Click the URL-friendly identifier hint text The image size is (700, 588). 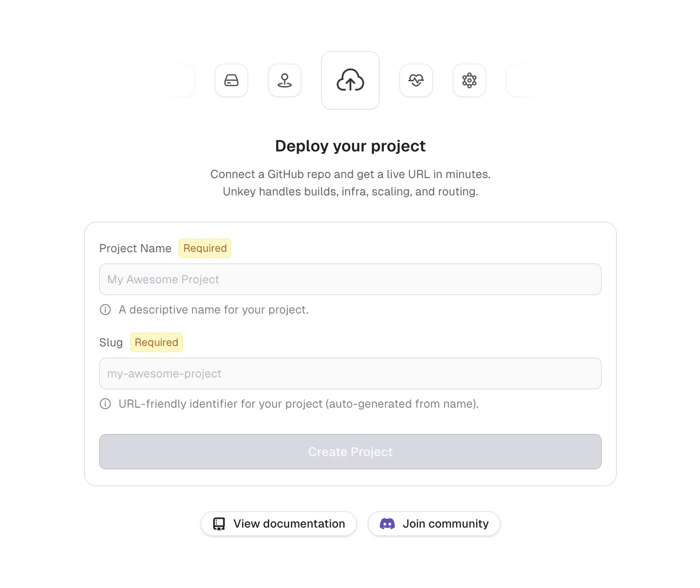(298, 404)
